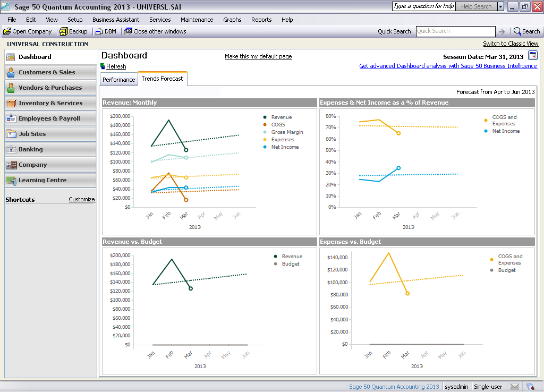
Task: Click the Quick Search go arrow
Action: (x=501, y=31)
